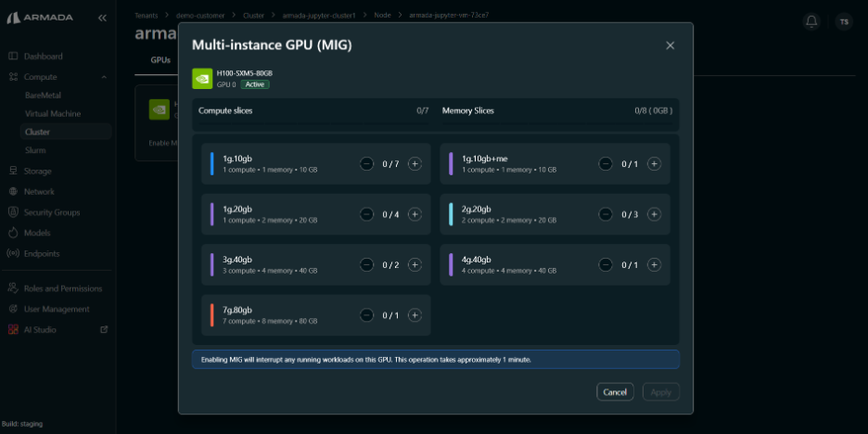Add the 7g.80gb full GPU instance
Viewport: 868px width, 434px height.
415,315
